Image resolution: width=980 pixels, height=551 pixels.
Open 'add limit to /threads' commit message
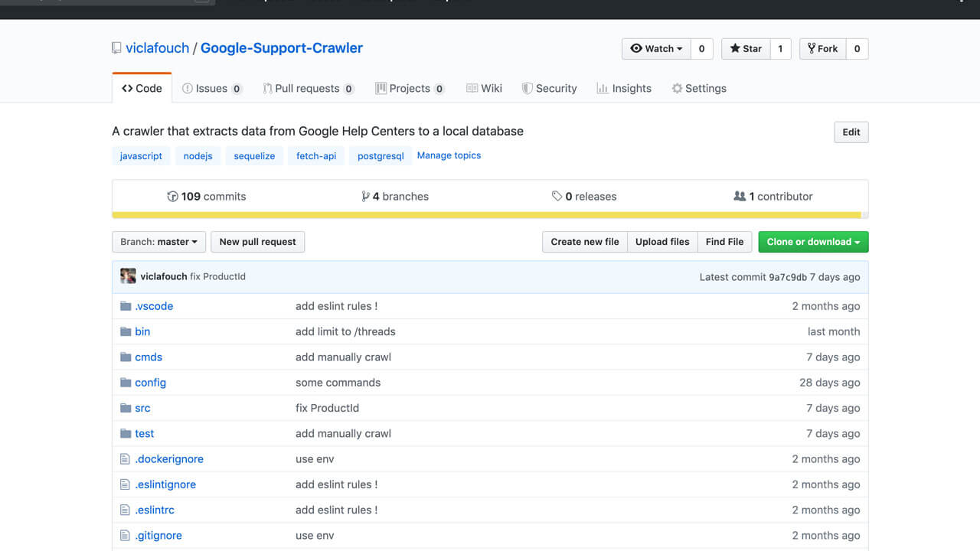(x=345, y=331)
